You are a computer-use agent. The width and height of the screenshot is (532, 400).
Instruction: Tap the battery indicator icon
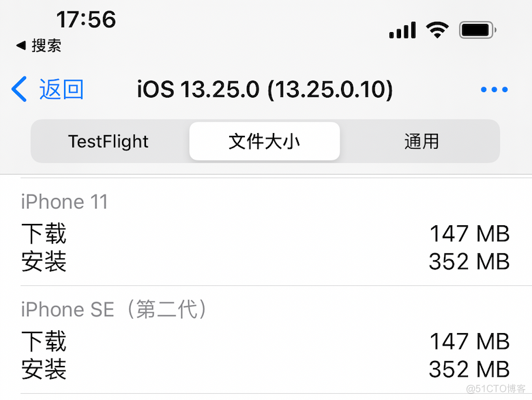tap(477, 29)
